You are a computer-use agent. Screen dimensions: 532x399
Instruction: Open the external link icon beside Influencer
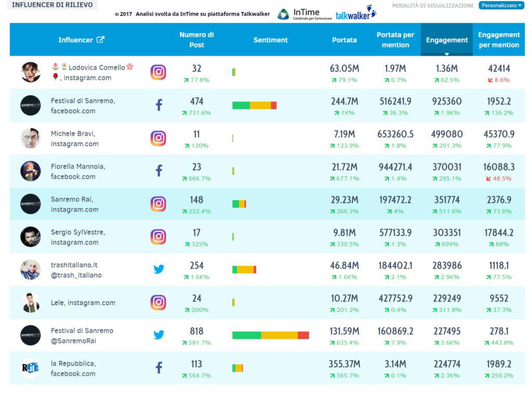pyautogui.click(x=100, y=39)
